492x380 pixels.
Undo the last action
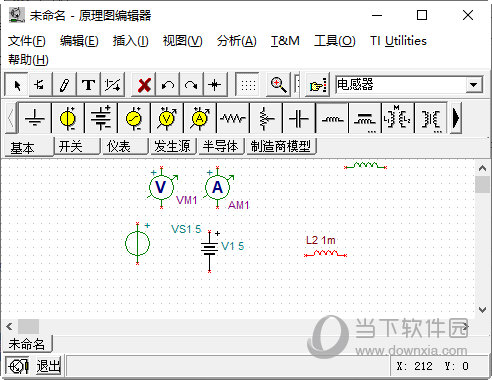168,85
